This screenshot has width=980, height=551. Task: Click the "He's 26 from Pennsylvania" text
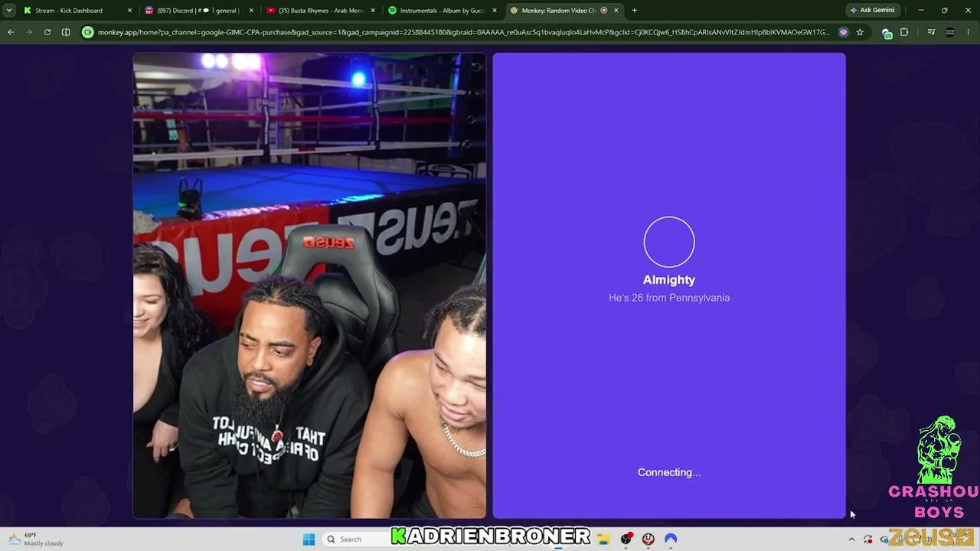(x=669, y=298)
